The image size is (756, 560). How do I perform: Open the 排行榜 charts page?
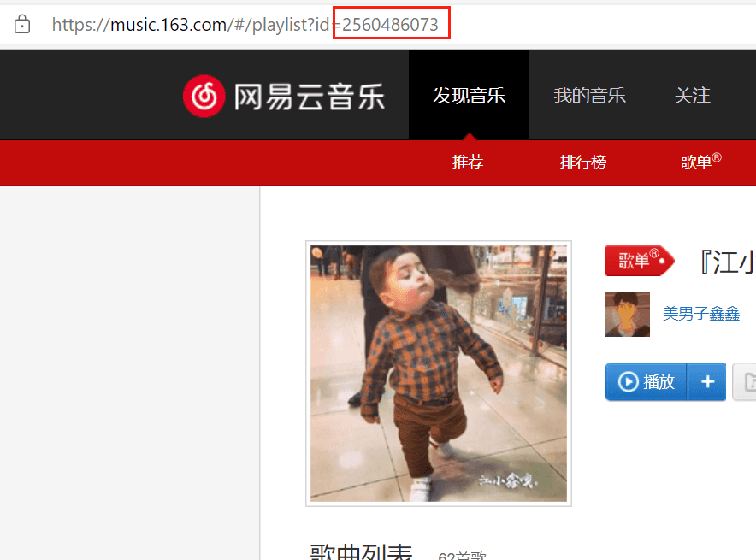[583, 162]
